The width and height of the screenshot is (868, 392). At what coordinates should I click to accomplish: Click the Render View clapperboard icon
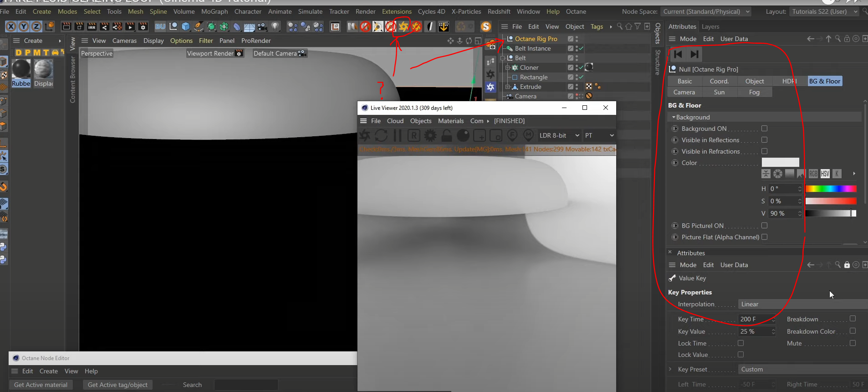pos(66,27)
